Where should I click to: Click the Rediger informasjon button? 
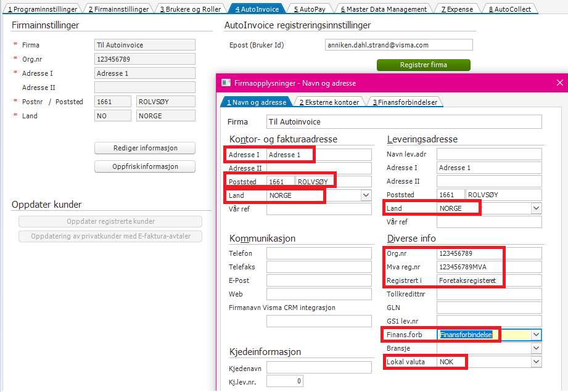pyautogui.click(x=144, y=148)
